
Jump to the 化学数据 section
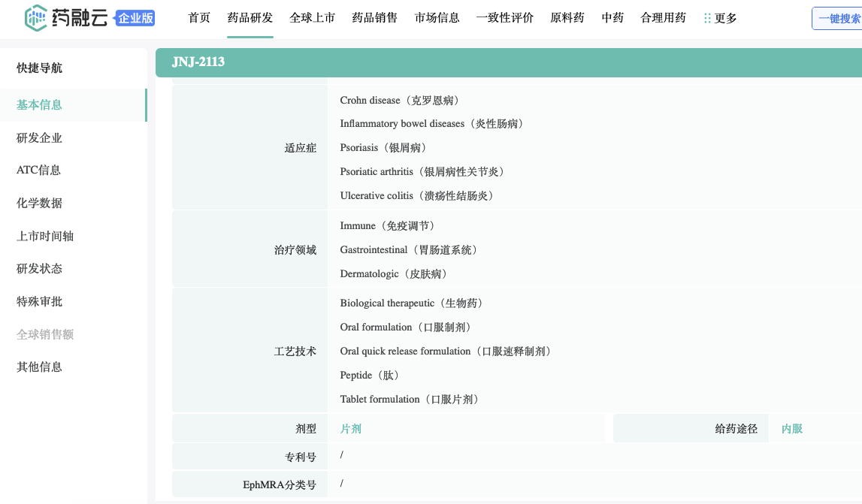[39, 204]
